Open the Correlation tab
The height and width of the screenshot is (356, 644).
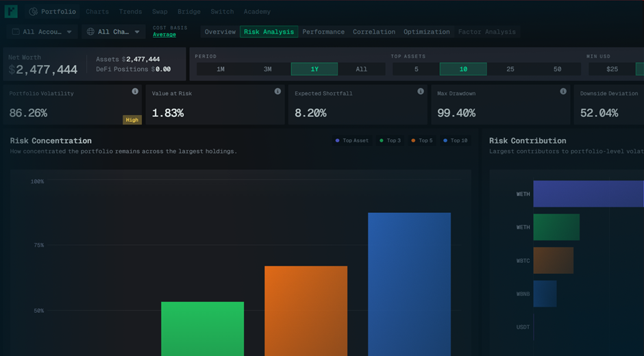tap(374, 31)
